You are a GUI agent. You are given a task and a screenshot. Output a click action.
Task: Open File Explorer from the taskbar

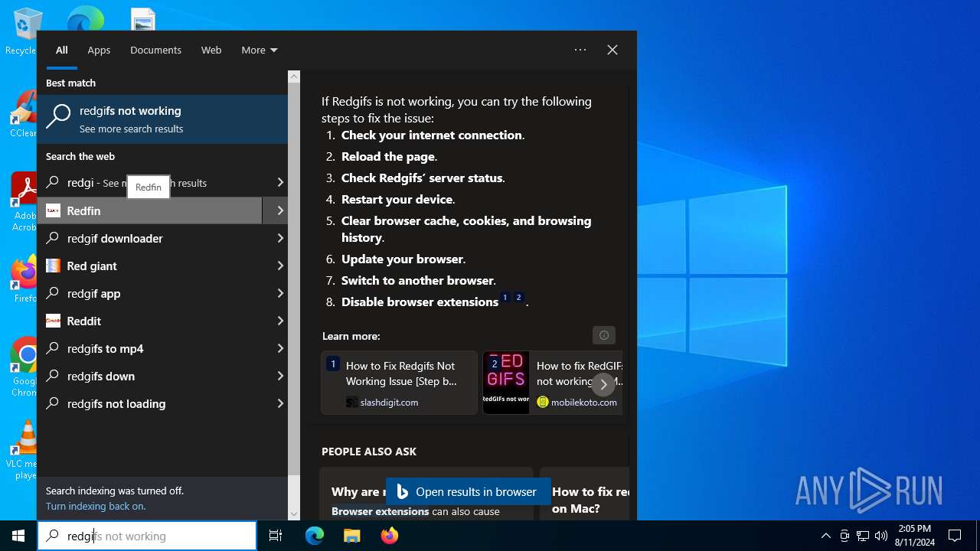click(x=351, y=536)
